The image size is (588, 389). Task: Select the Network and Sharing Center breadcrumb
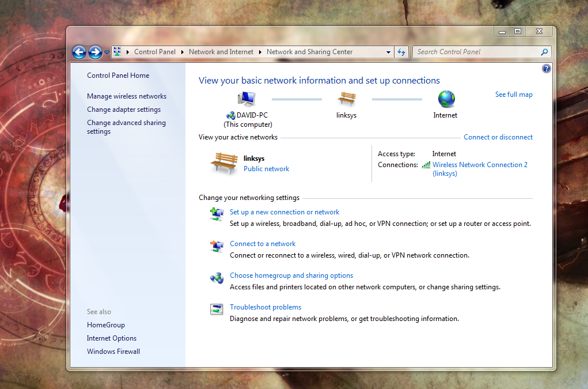(x=309, y=52)
